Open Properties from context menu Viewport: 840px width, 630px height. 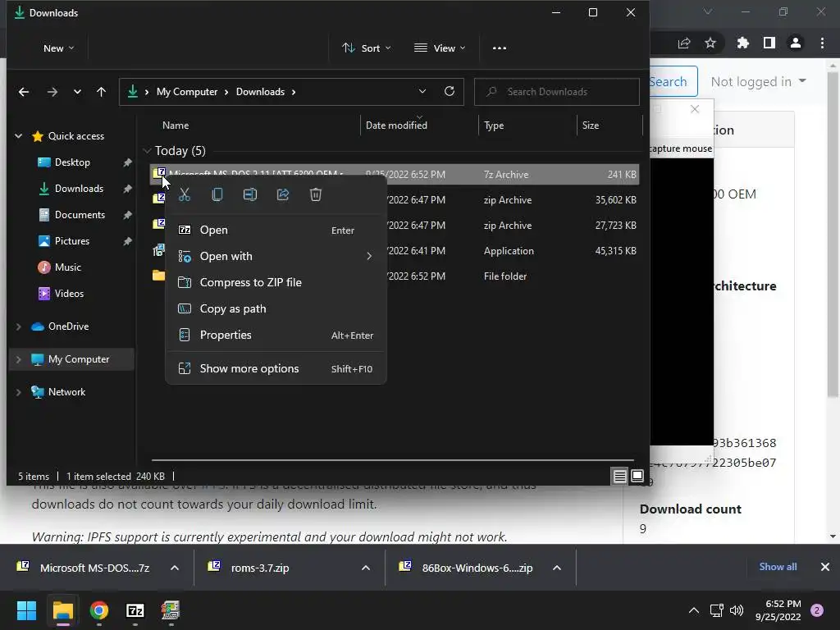point(276,335)
